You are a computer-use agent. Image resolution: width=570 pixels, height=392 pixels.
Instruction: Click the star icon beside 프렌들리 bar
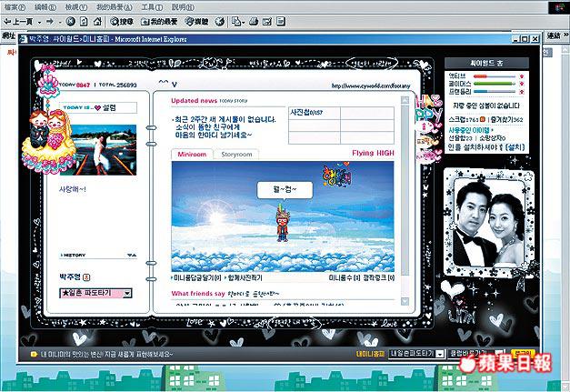522,91
